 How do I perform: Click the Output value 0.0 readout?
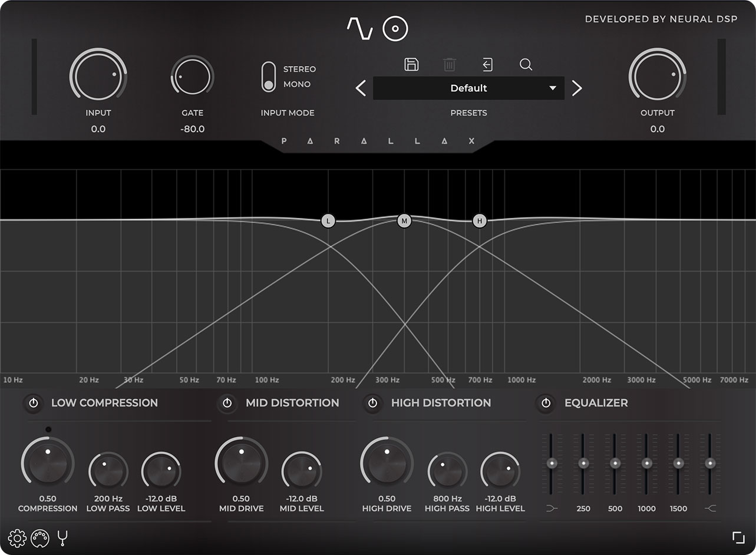pos(658,129)
